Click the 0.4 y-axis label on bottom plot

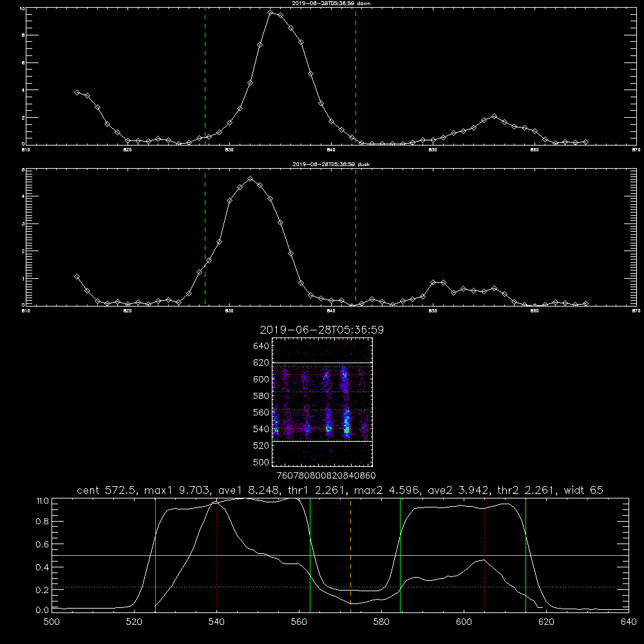pos(43,567)
